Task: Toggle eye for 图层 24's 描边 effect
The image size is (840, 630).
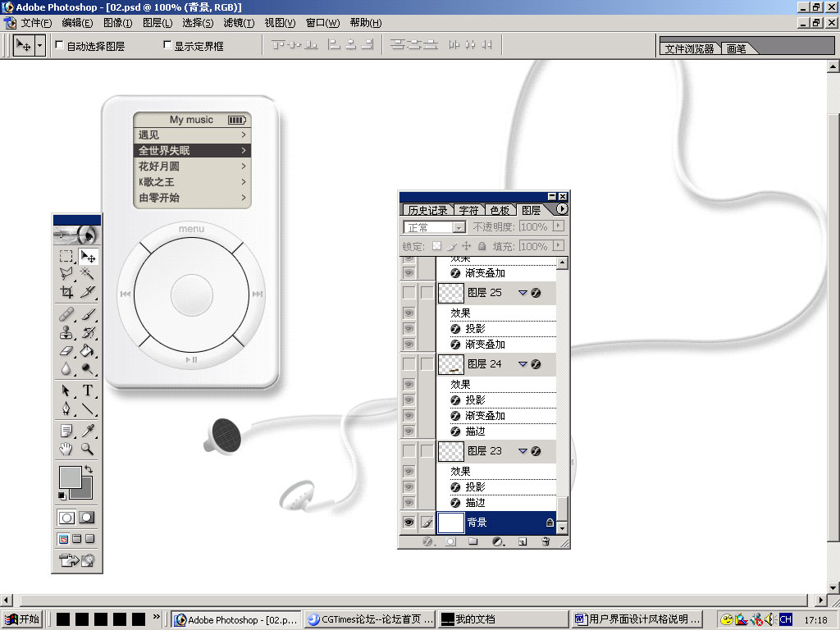Action: point(409,431)
